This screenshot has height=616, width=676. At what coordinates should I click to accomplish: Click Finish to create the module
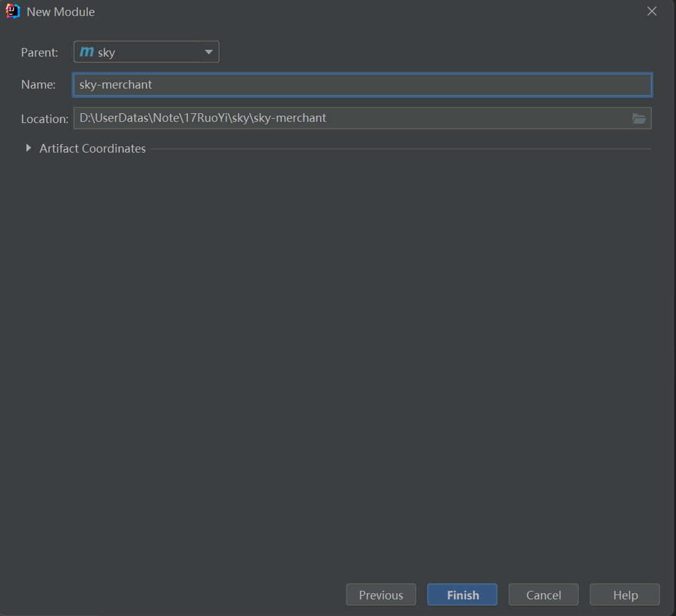click(462, 595)
